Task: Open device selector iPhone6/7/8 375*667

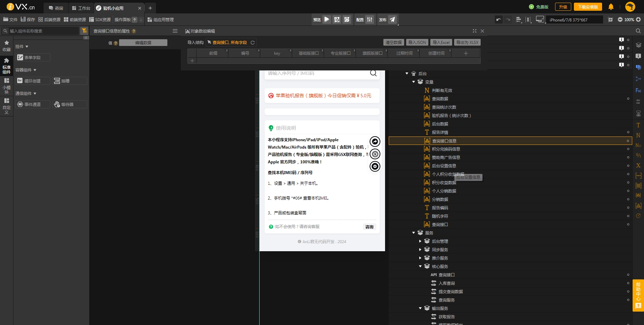Action: coord(575,20)
